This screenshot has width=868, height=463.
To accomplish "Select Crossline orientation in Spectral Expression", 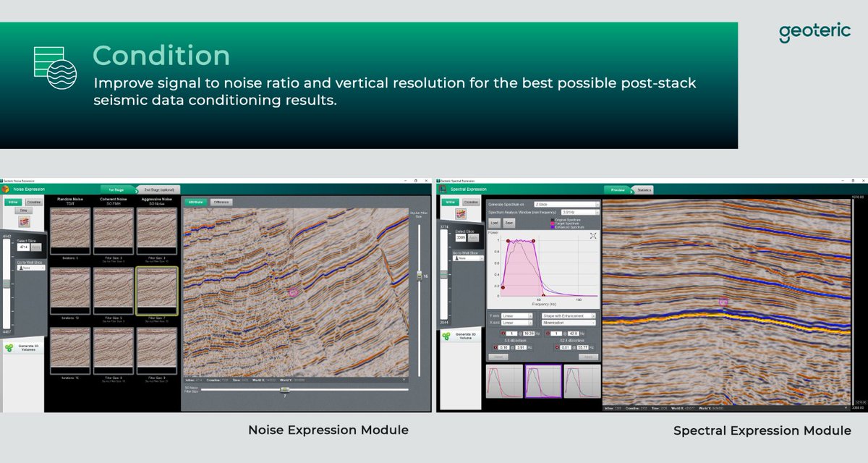I will [471, 202].
